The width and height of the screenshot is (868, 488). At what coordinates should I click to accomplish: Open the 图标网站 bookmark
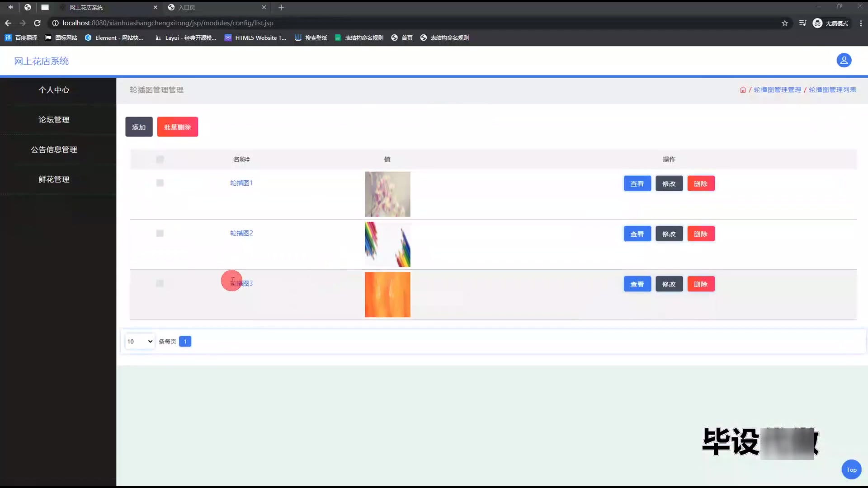point(61,38)
